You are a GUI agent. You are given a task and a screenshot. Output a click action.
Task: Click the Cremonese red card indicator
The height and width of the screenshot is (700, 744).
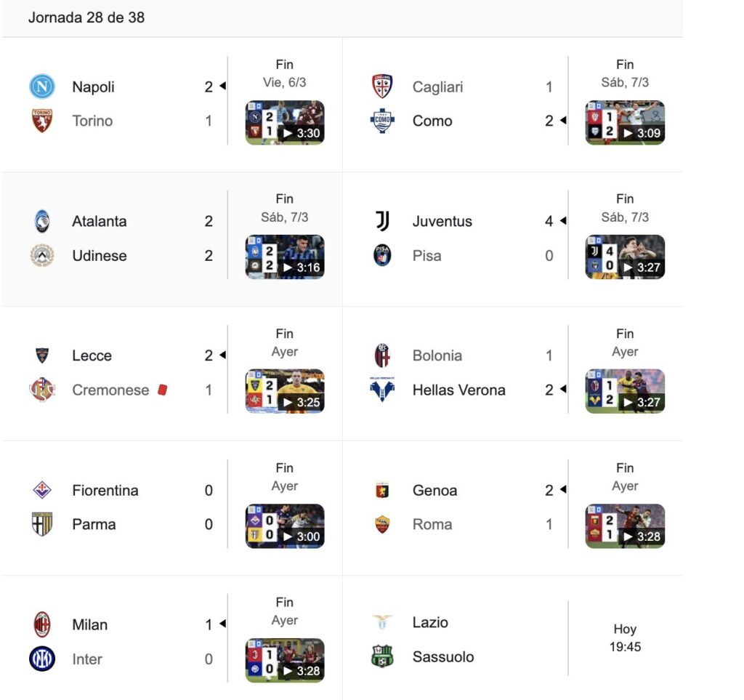coord(162,390)
